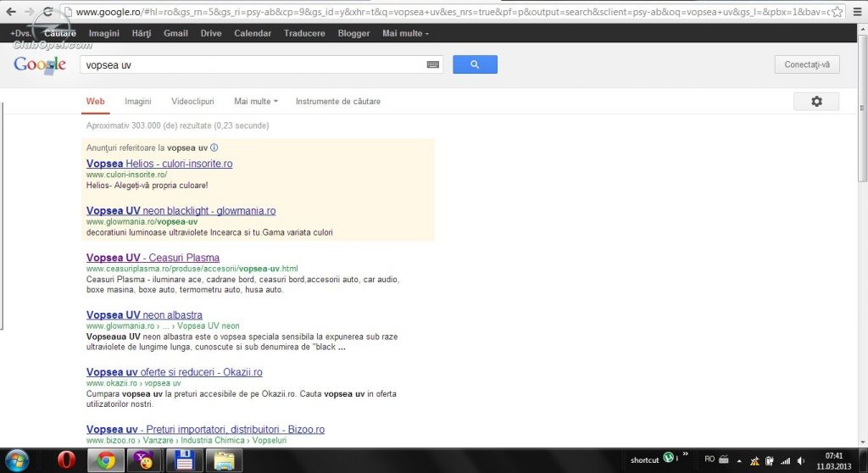
Task: Open the Vopsea uv Preturi importatori Bizoo.ro result
Action: pos(205,429)
